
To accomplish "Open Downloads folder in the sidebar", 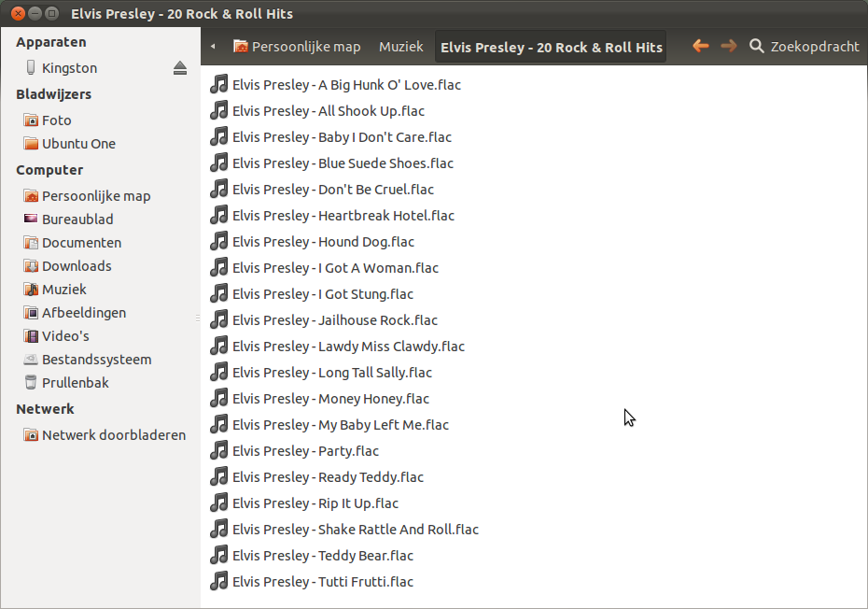I will click(x=76, y=266).
